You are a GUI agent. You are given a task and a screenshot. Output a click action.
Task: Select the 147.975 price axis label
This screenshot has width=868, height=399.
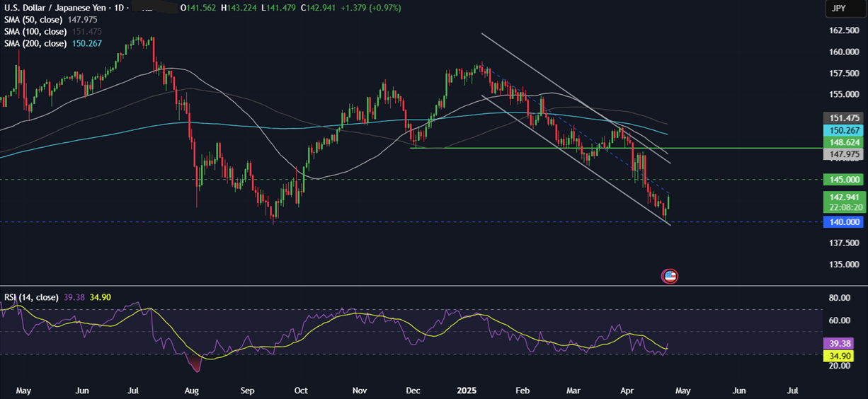(844, 155)
